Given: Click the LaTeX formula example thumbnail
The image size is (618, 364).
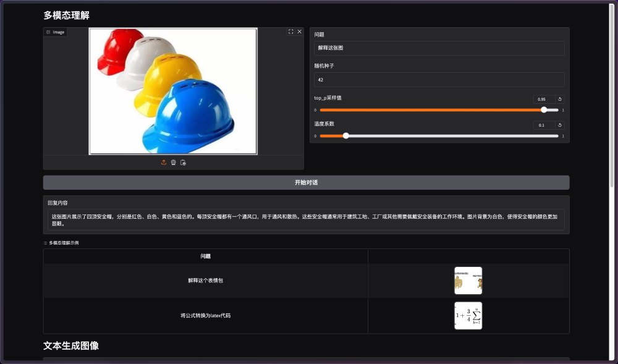Looking at the screenshot, I should [x=468, y=315].
